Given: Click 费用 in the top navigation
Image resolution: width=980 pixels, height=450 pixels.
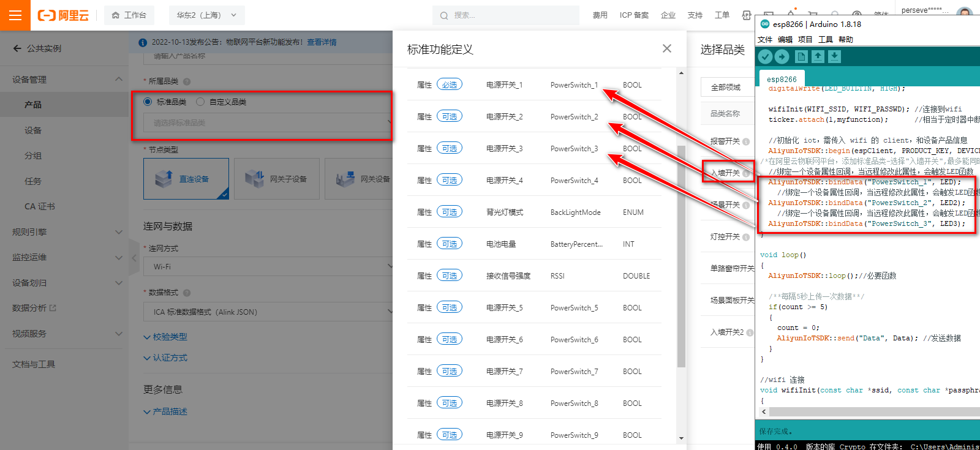Looking at the screenshot, I should pos(600,15).
